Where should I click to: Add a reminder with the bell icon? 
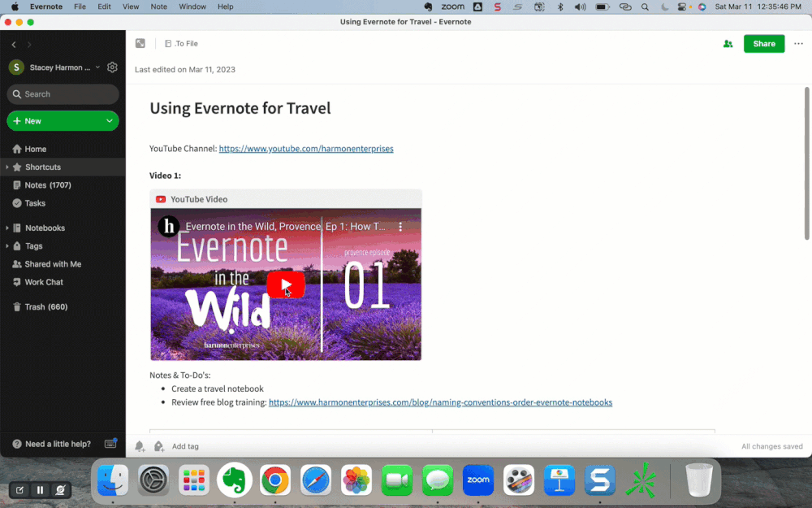pos(140,445)
